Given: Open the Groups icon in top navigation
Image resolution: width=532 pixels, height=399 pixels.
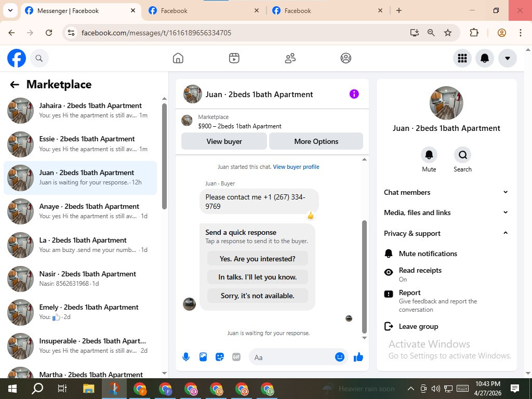Looking at the screenshot, I should tap(345, 58).
